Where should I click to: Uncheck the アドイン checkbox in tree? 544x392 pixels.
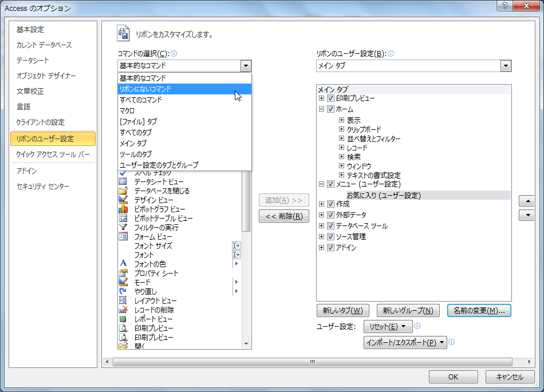point(330,247)
